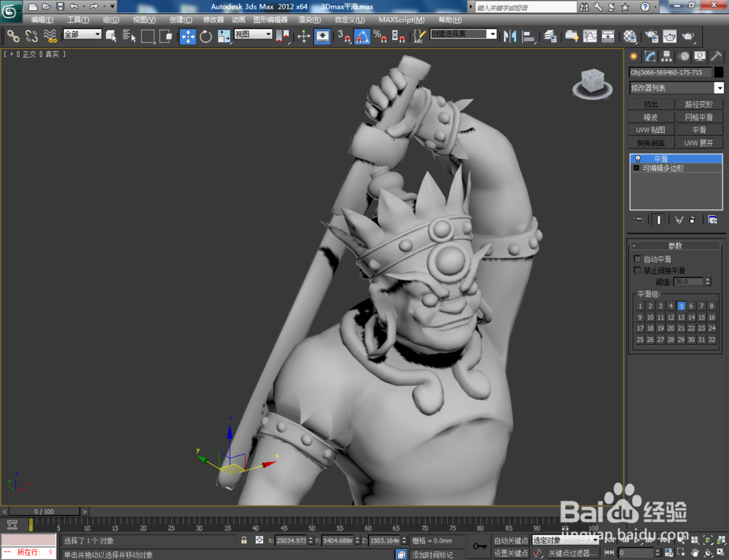This screenshot has height=560, width=729.
Task: Open the Quick Access toolbar customize arrow
Action: point(112,7)
